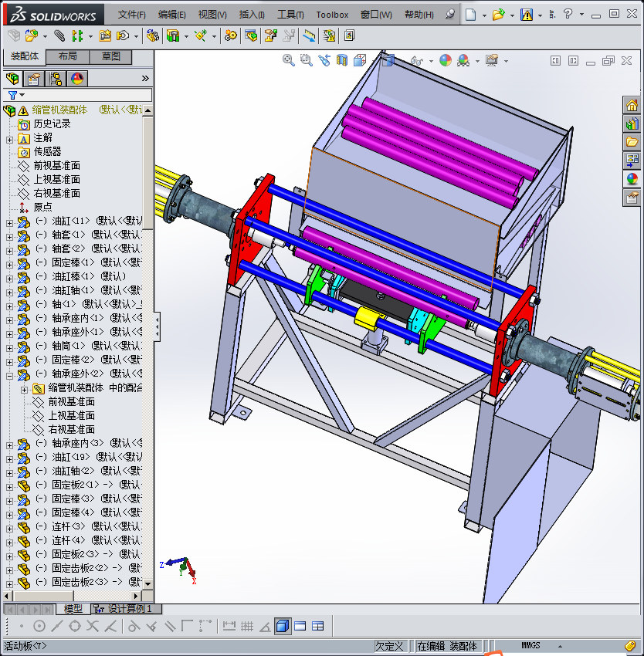This screenshot has width=644, height=656.
Task: Click the Linear Component Pattern icon
Action: tap(77, 36)
